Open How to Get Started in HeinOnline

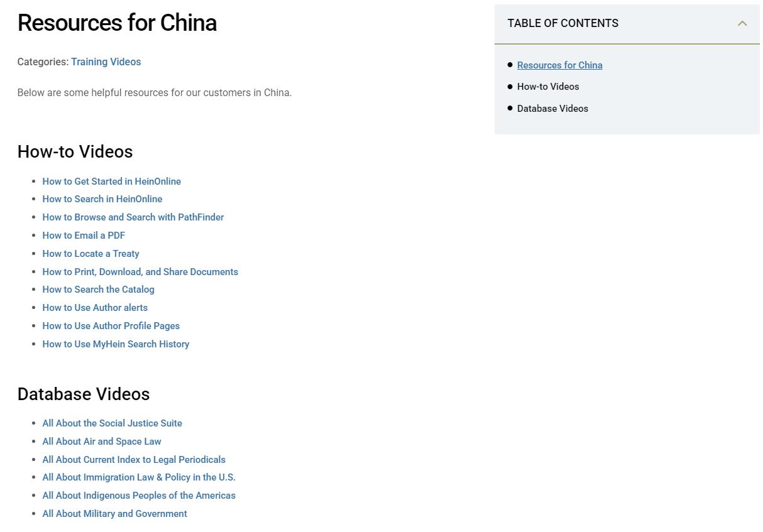point(111,182)
